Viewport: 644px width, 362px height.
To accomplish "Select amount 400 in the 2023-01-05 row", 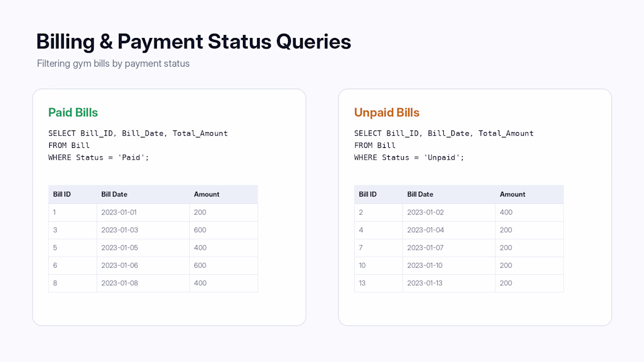I will pos(200,248).
